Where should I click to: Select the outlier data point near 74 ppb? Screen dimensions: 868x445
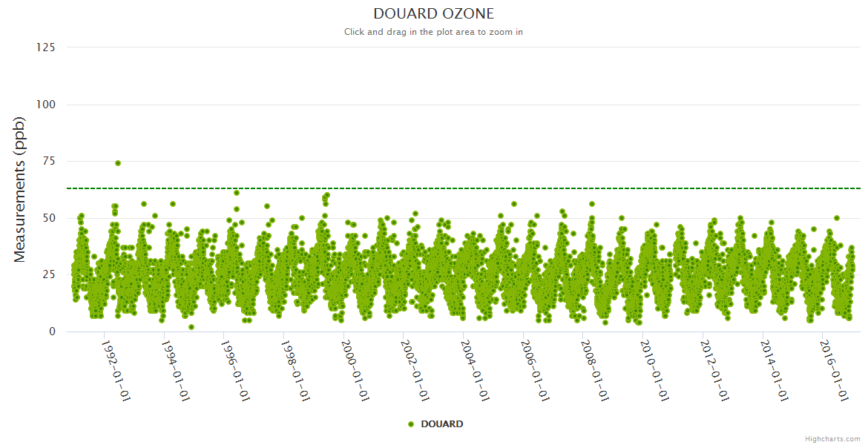118,163
